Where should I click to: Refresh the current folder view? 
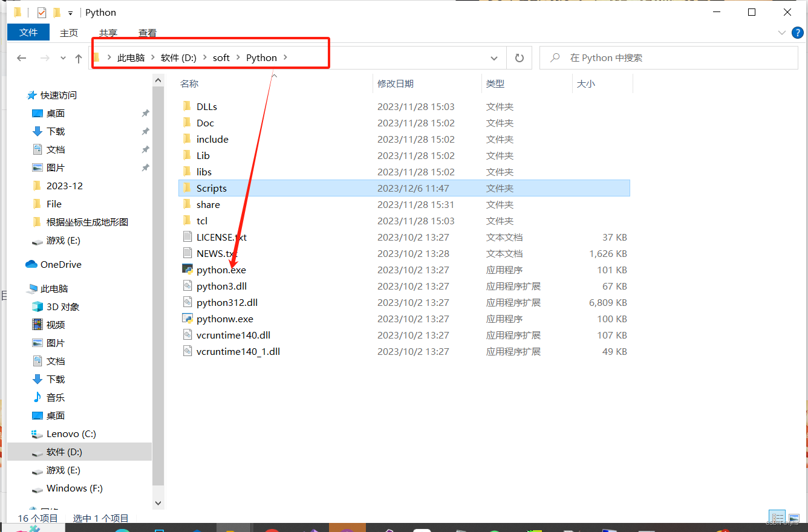point(519,58)
